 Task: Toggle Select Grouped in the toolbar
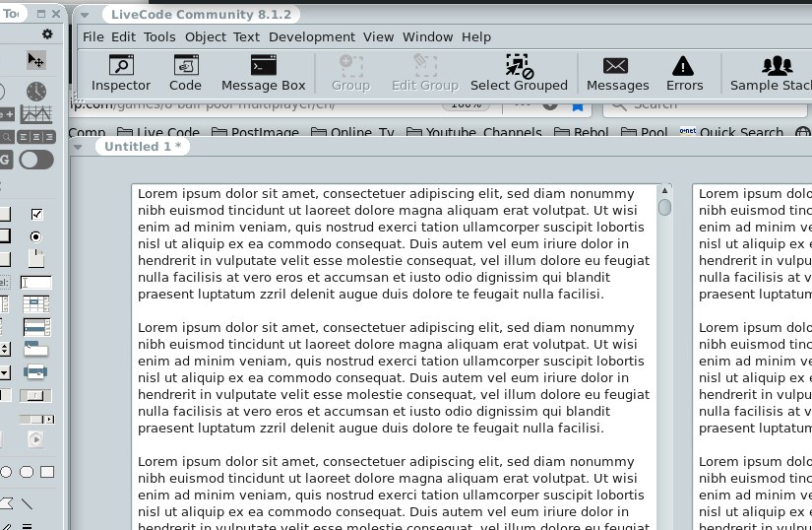[x=519, y=73]
